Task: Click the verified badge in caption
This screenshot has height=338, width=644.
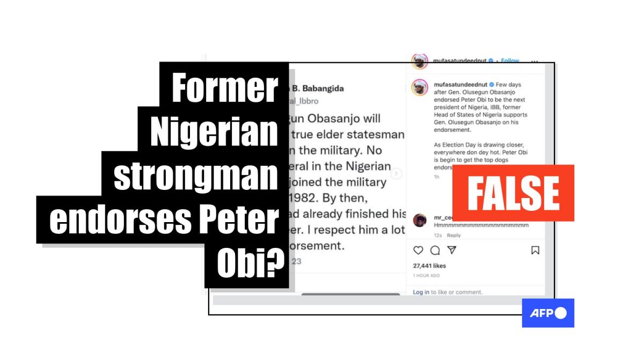Action: pyautogui.click(x=491, y=85)
